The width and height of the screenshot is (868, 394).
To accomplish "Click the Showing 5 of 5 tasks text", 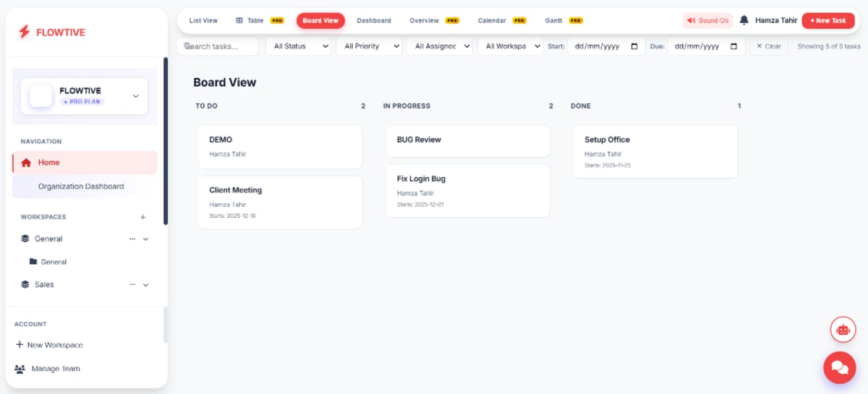I will [x=829, y=46].
